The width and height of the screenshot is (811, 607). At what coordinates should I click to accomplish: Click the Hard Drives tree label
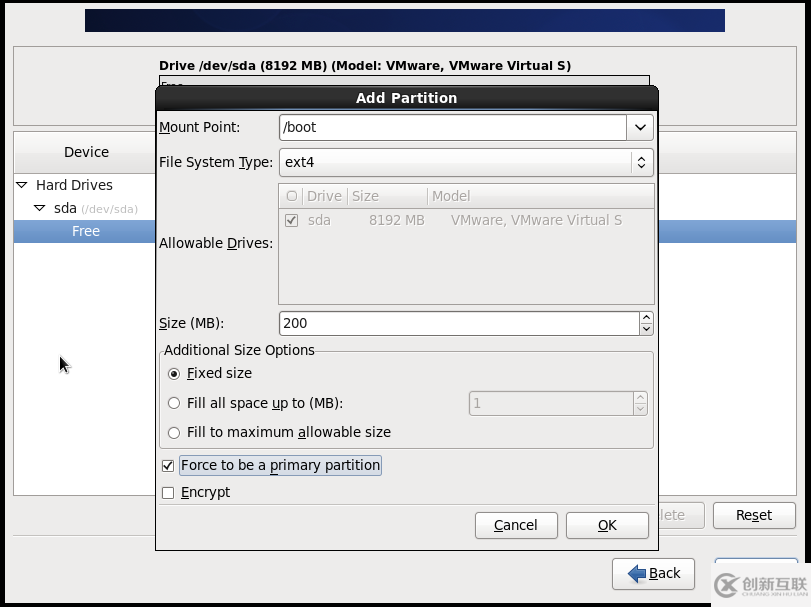pos(74,185)
